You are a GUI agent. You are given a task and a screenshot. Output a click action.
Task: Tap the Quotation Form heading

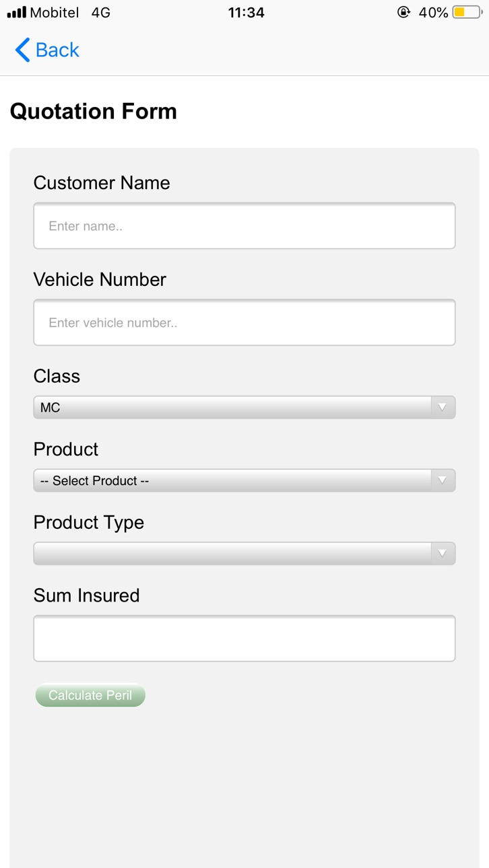[94, 112]
